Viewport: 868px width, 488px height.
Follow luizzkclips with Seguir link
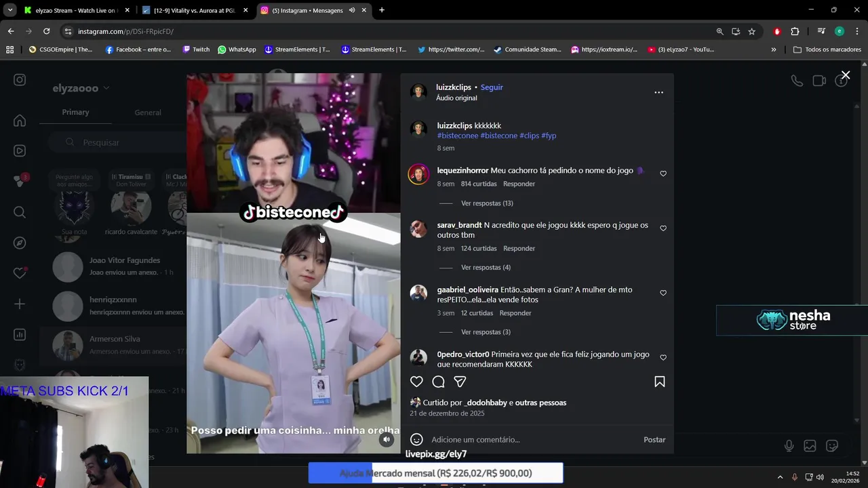click(492, 87)
